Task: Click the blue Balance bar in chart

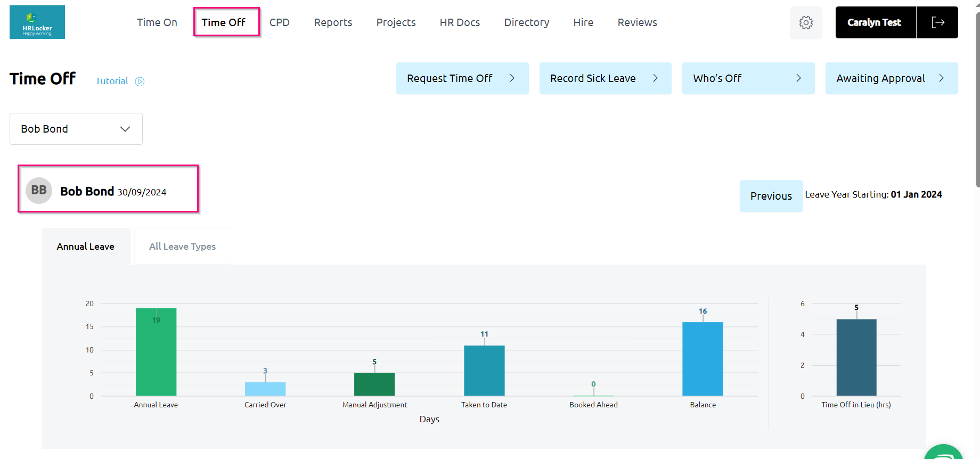Action: [703, 359]
